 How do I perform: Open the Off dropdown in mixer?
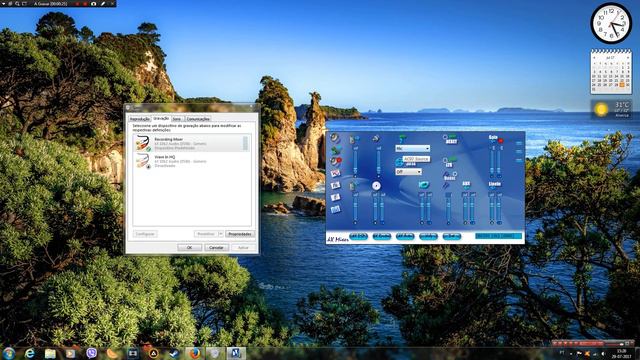408,172
